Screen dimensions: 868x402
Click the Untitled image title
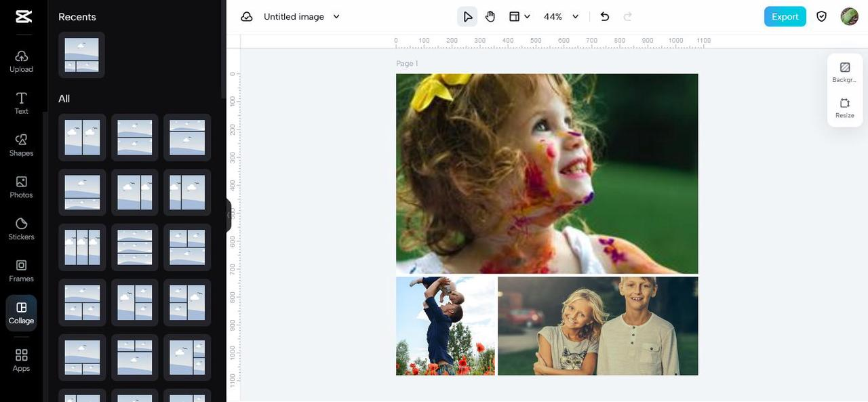pyautogui.click(x=294, y=16)
